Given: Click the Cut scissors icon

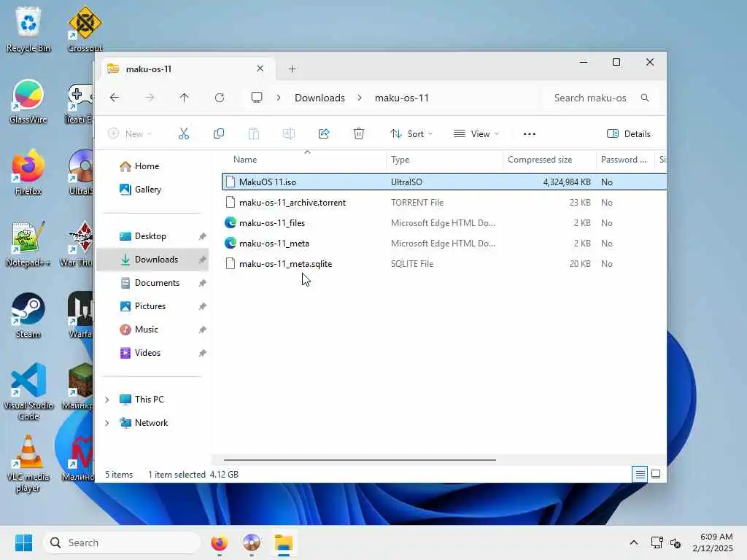Looking at the screenshot, I should coord(183,134).
